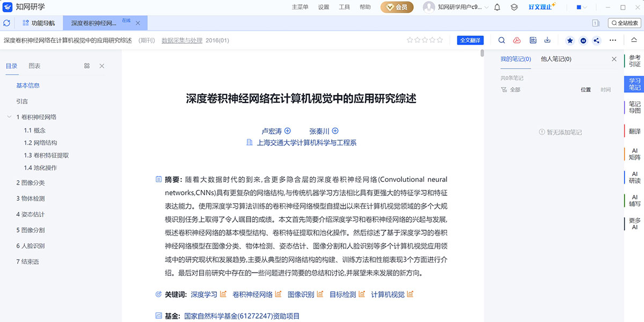
Task: Open the 数据采集与处理 journal link
Action: 182,40
